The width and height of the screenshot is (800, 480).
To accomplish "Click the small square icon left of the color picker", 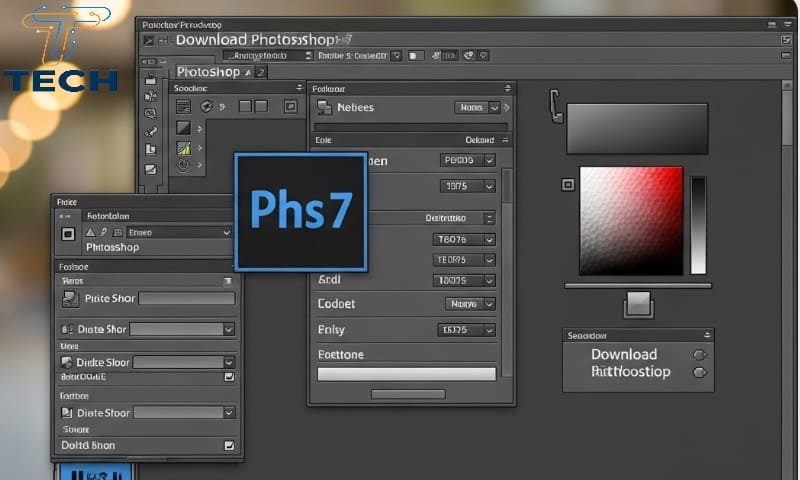I will (x=568, y=184).
